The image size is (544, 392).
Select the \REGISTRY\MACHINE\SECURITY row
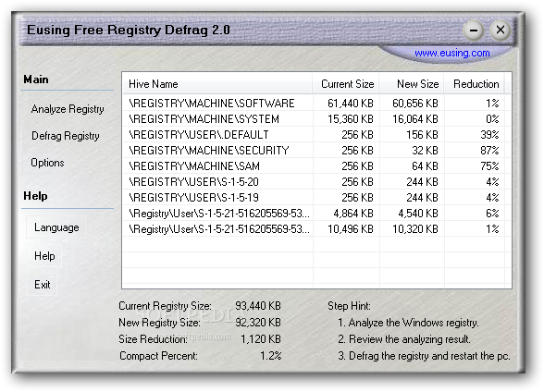tap(316, 151)
